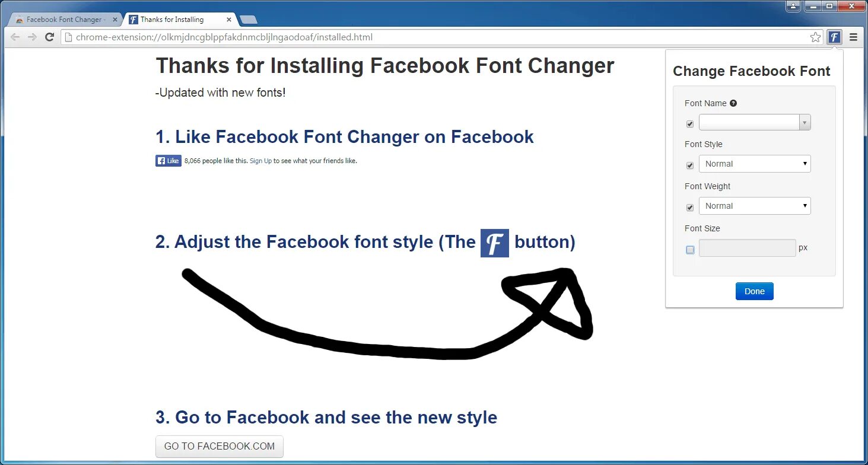Expand the Font Name combo box
The height and width of the screenshot is (465, 868).
tap(755, 122)
